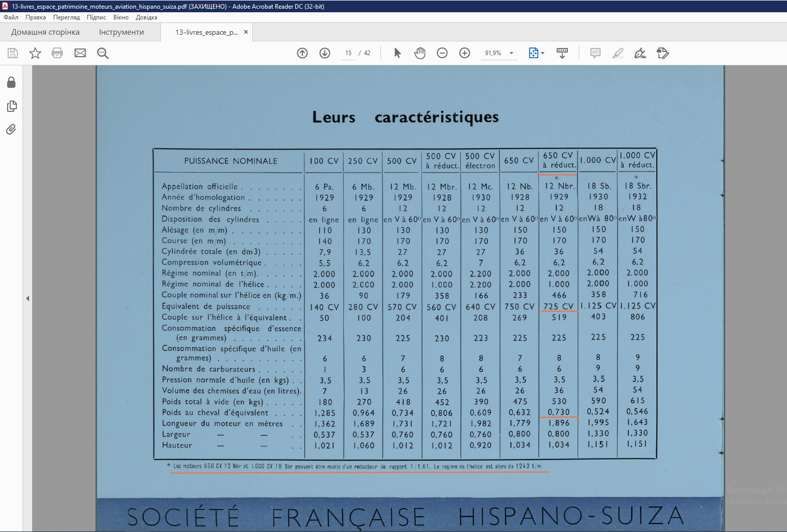This screenshot has height=532, width=787.
Task: Open the attachments paperclip panel
Action: [11, 130]
